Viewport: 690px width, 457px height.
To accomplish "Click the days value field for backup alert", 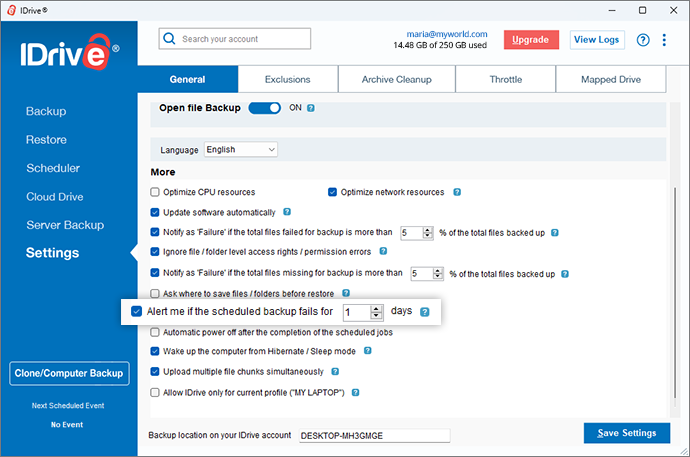I will (x=357, y=312).
